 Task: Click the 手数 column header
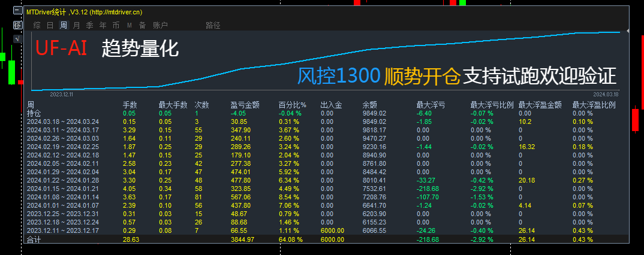point(130,105)
